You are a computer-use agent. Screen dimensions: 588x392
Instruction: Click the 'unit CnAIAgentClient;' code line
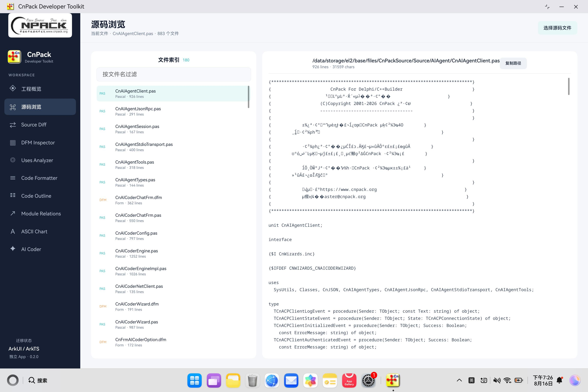295,225
